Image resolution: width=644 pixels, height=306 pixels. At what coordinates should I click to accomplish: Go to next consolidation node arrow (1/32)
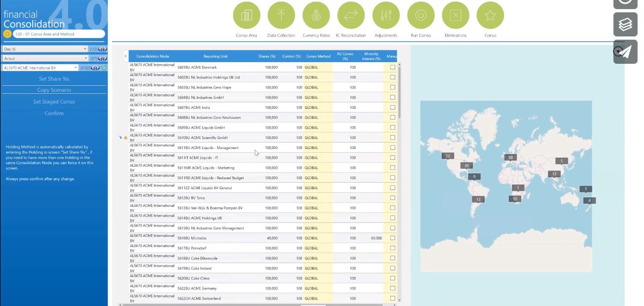(98, 68)
